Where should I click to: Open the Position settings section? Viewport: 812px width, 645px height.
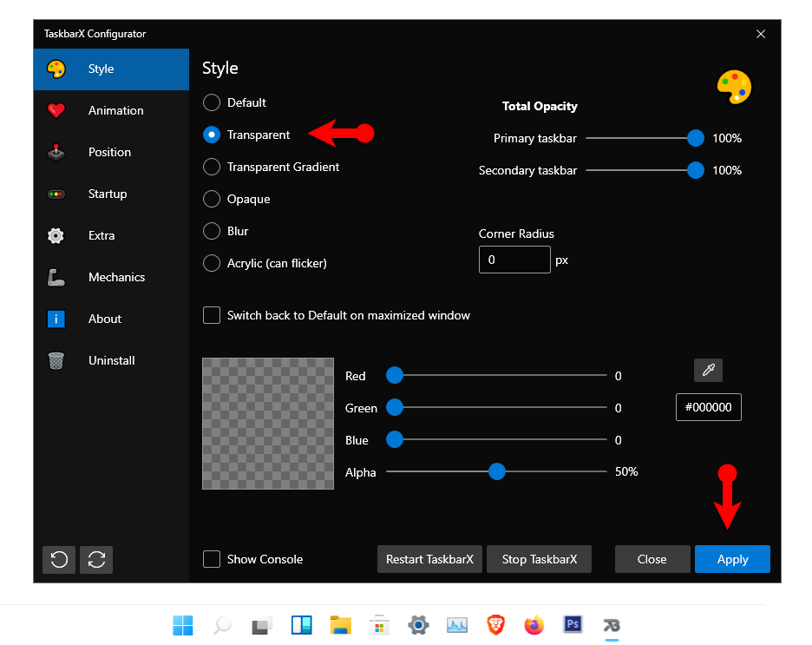click(x=110, y=152)
